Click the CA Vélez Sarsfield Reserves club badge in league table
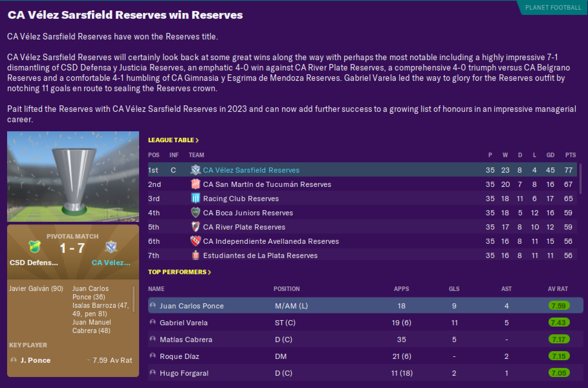This screenshot has width=588, height=388. coord(195,170)
